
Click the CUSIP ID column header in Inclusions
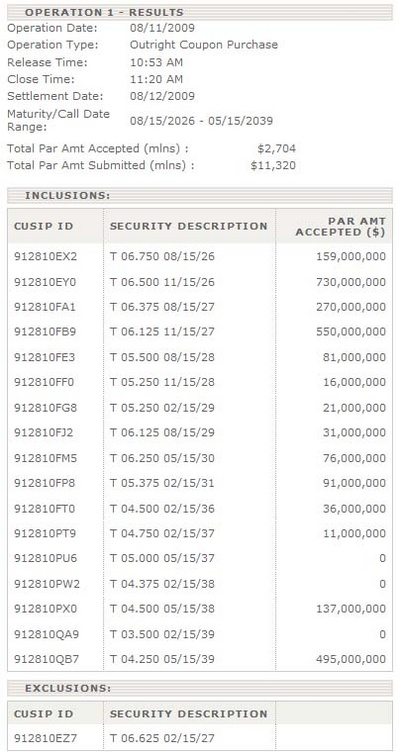pyautogui.click(x=43, y=226)
